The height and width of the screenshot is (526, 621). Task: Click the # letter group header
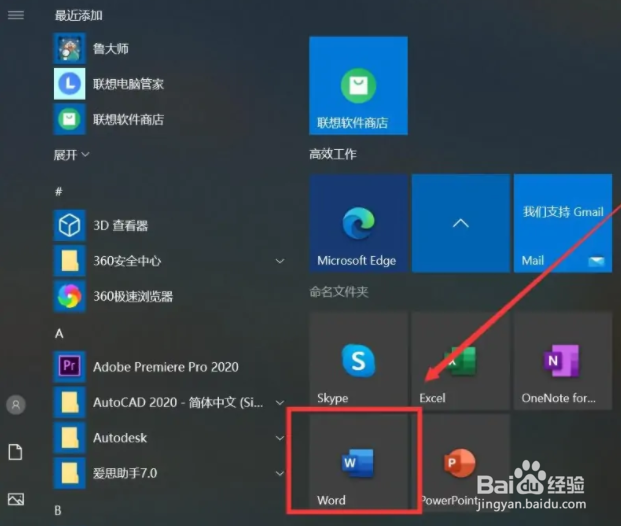[59, 192]
